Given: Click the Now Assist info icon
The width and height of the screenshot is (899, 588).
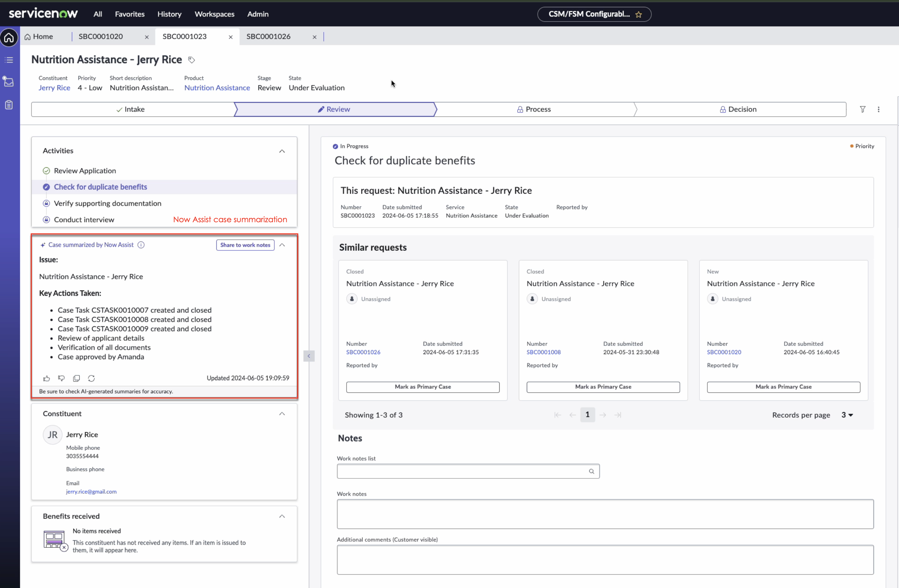Looking at the screenshot, I should [141, 245].
